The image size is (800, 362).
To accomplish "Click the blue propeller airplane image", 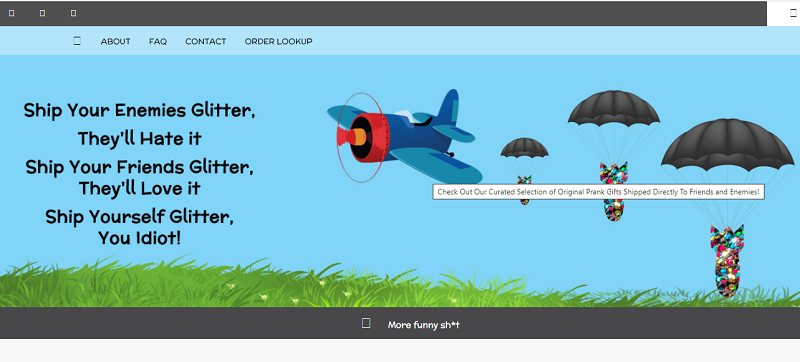I will [405, 137].
